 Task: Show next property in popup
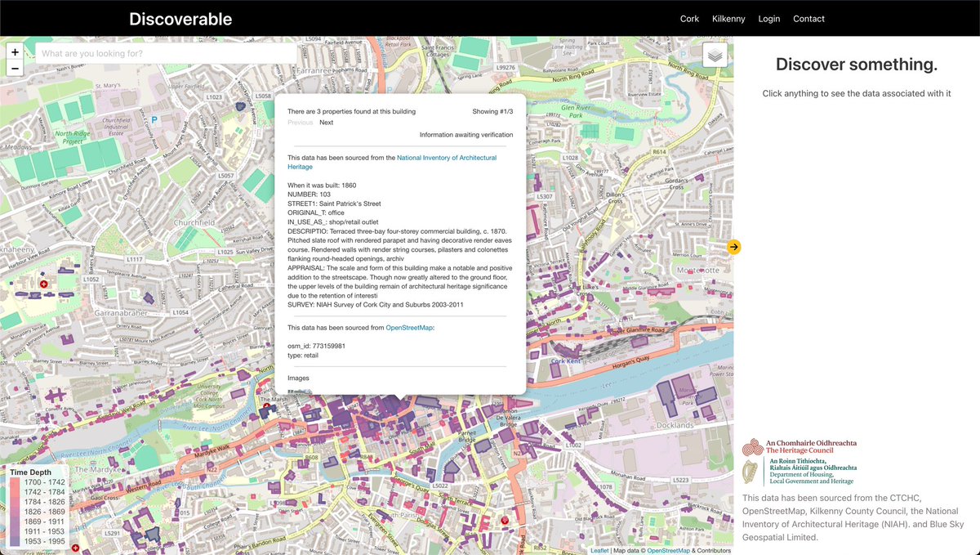coord(326,123)
